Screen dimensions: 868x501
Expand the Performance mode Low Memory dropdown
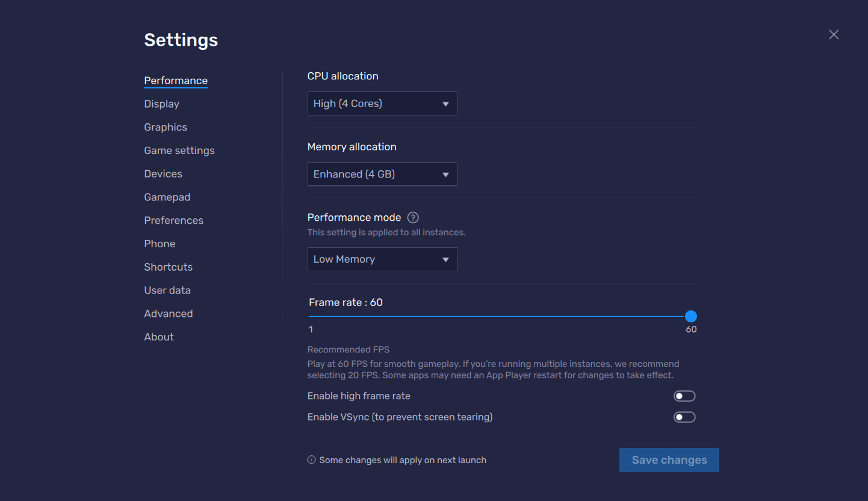click(x=382, y=259)
